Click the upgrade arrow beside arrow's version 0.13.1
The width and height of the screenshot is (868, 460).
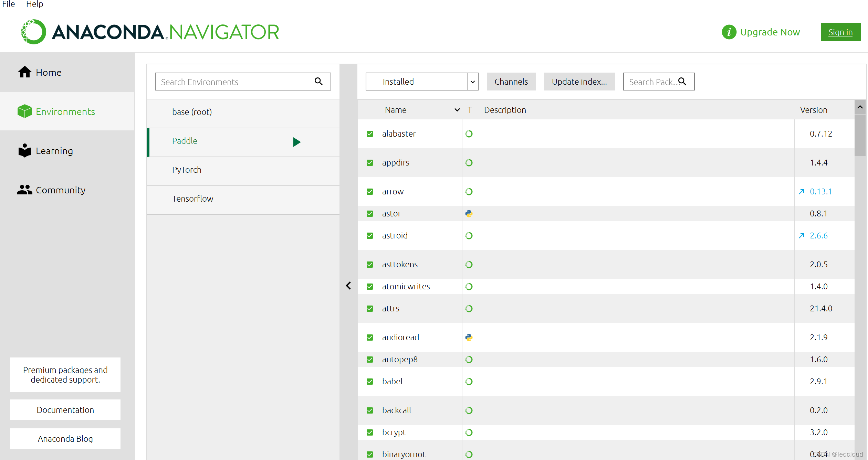802,191
